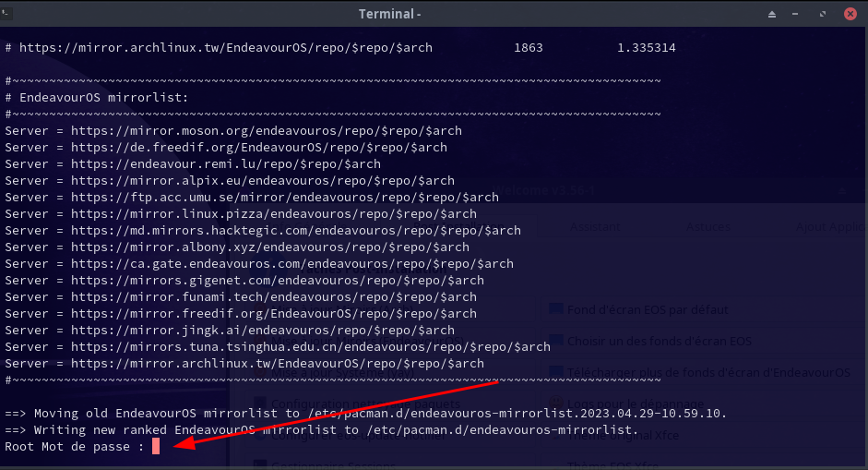Roll up the Terminal window with the shade arrow
Viewport: 868px width, 470px height.
click(773, 14)
